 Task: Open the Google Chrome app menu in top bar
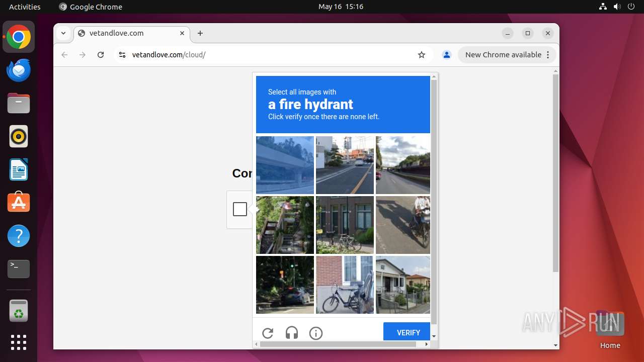[x=91, y=7]
